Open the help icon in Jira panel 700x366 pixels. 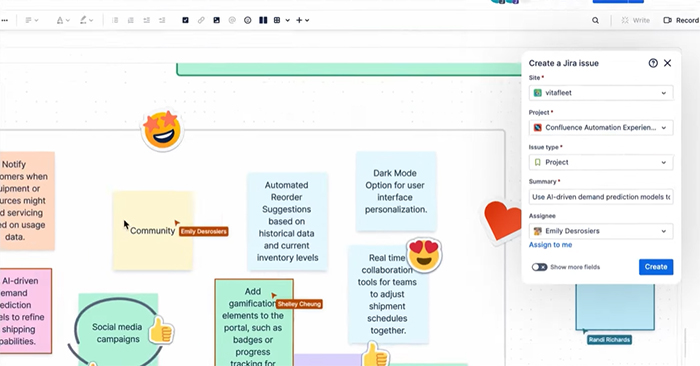tap(653, 63)
